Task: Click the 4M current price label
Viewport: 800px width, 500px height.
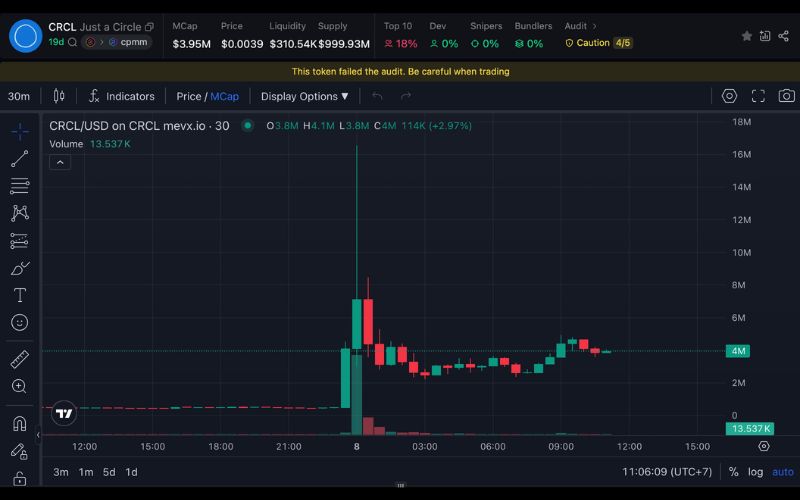Action: (x=738, y=351)
